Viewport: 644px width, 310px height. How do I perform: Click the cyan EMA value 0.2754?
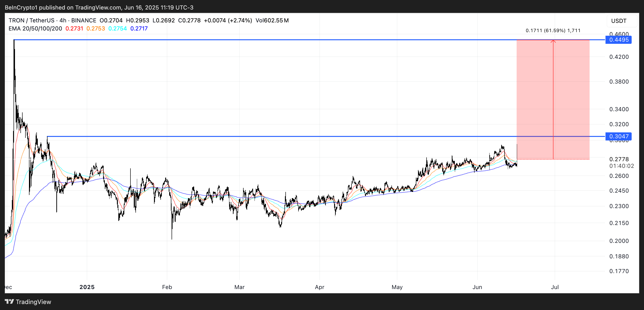[117, 29]
